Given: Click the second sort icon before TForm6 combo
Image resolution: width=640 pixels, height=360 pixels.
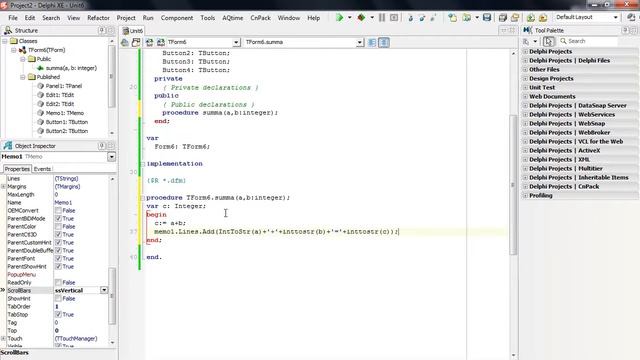Looking at the screenshot, I should pyautogui.click(x=160, y=42).
